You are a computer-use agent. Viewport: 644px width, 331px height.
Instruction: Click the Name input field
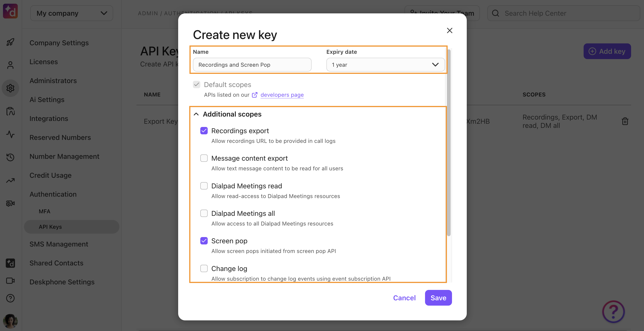pos(252,65)
